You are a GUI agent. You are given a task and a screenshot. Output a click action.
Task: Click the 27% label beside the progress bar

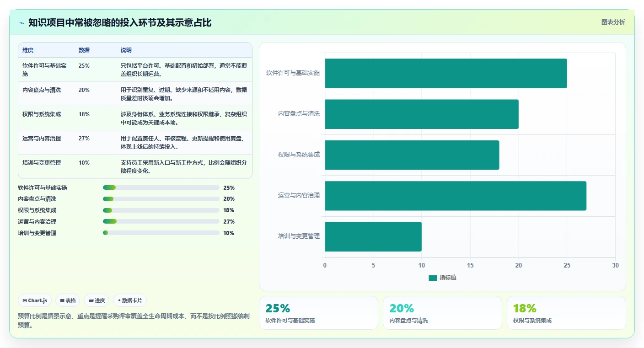pyautogui.click(x=229, y=222)
